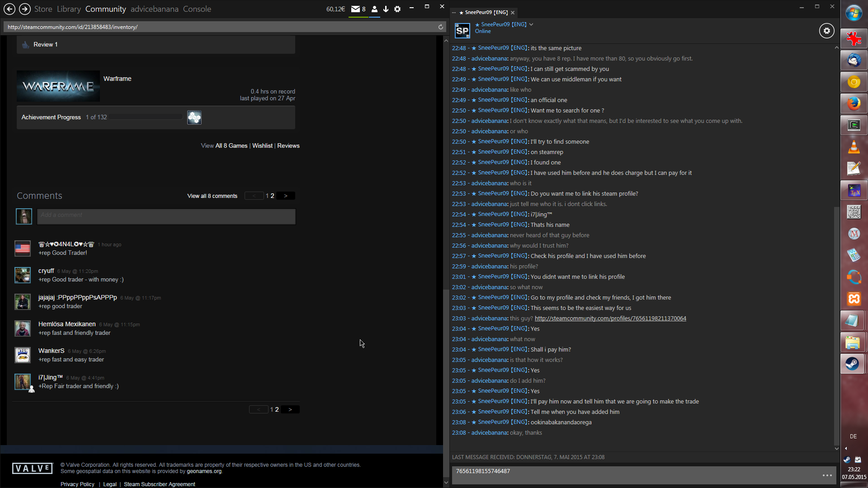
Task: Click View all 8 comments link
Action: pyautogui.click(x=212, y=196)
